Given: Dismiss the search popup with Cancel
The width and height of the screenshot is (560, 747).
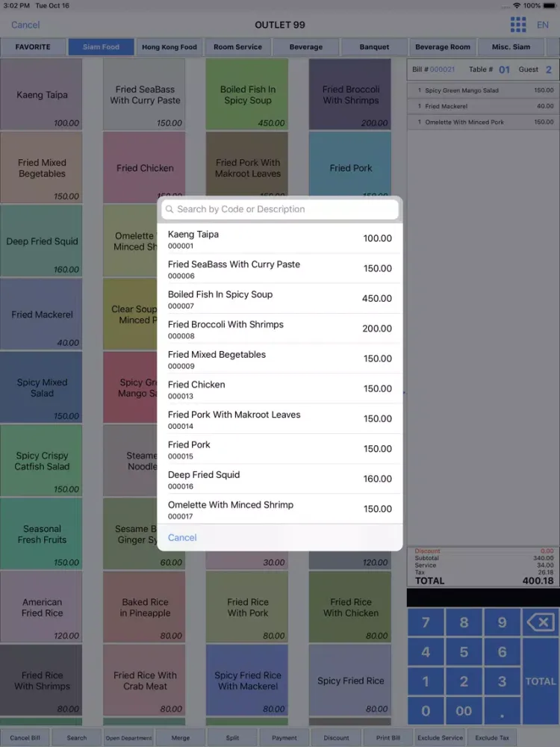Looking at the screenshot, I should [x=182, y=538].
